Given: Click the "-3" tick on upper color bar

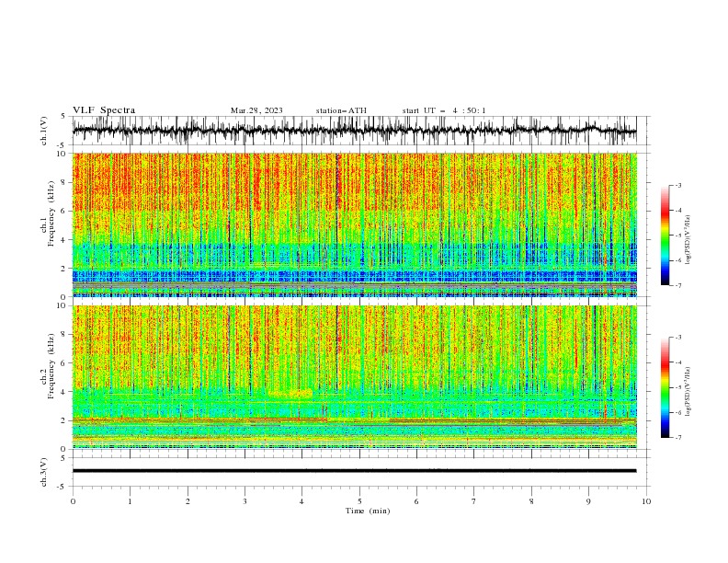Looking at the screenshot, I should pos(678,185).
